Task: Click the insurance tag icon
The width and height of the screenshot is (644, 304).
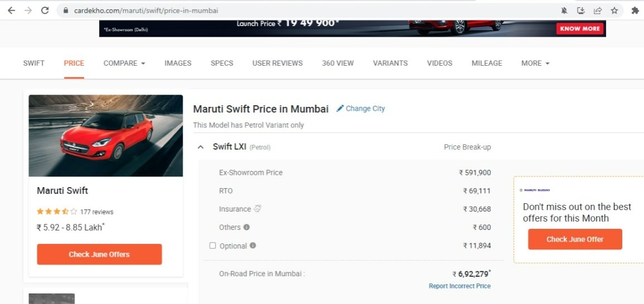Action: point(257,209)
